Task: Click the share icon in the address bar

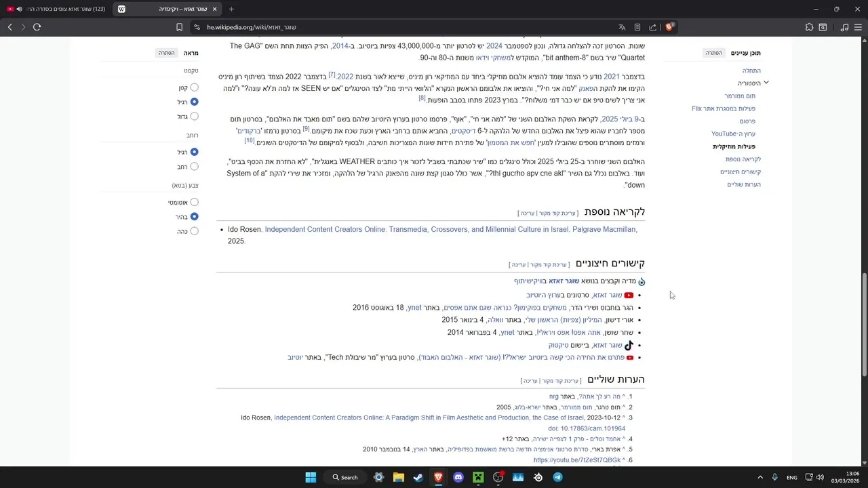Action: tap(652, 27)
